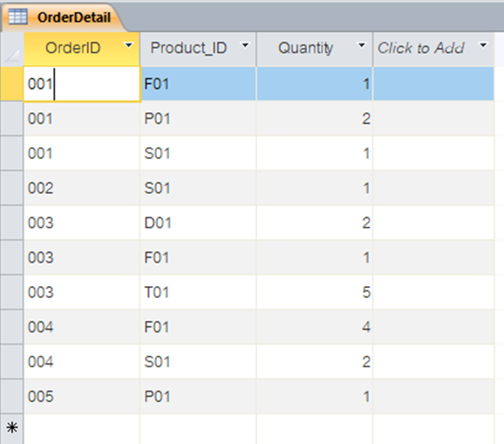Image resolution: width=504 pixels, height=444 pixels.
Task: Select the Product_ID column header
Action: [198, 49]
